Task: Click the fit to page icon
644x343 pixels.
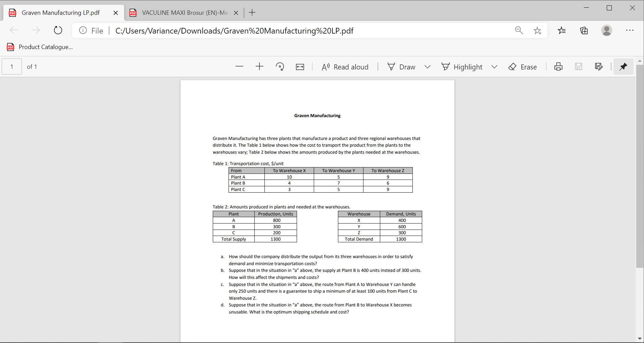Action: pyautogui.click(x=300, y=66)
